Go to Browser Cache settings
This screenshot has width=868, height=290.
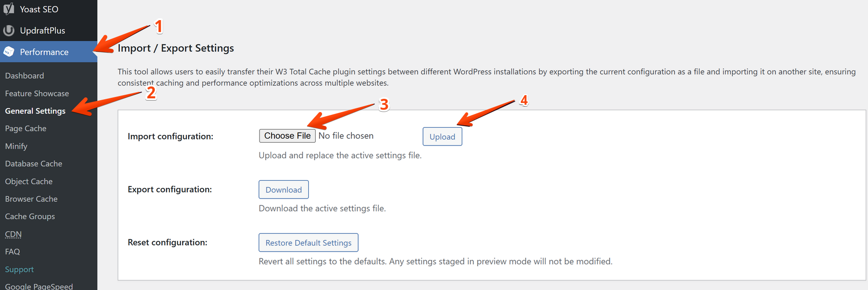pos(31,199)
